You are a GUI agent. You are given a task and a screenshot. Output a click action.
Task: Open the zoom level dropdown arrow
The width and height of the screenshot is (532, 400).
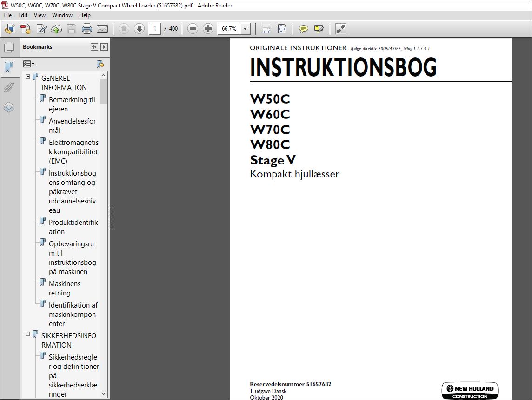[245, 29]
